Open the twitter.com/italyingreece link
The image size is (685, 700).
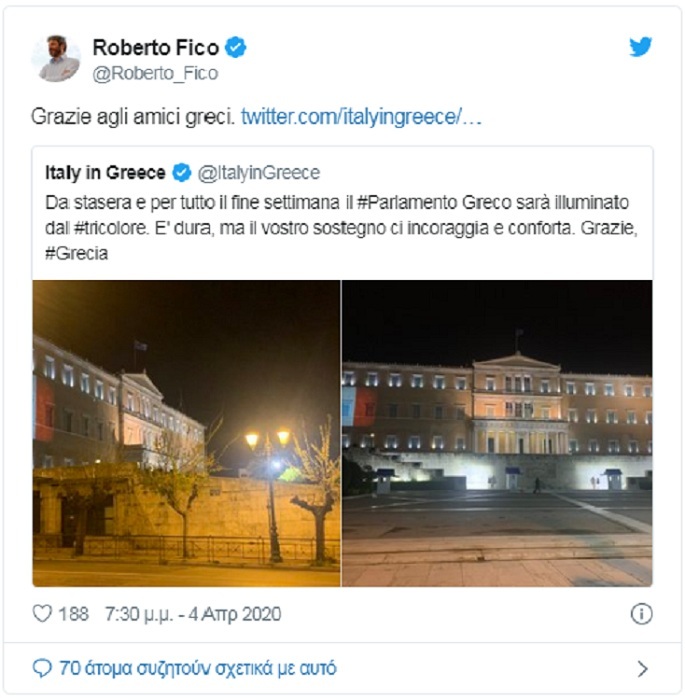(x=361, y=117)
